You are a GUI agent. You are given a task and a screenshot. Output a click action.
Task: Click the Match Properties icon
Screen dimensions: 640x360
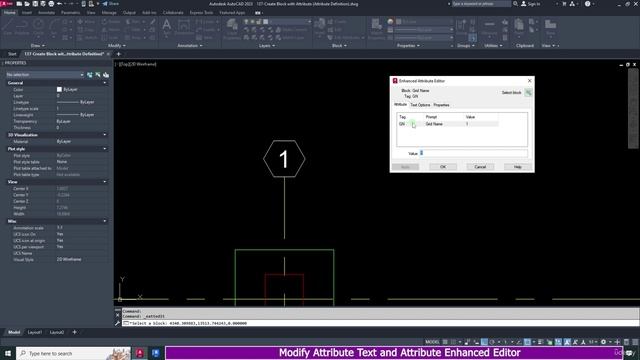click(376, 28)
